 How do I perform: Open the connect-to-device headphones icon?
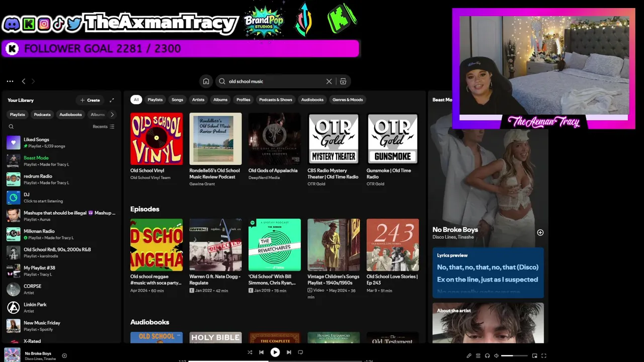[x=487, y=355]
